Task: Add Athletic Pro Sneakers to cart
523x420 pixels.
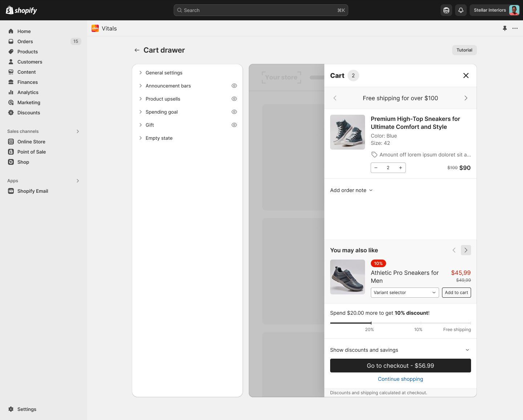Action: [x=457, y=293]
